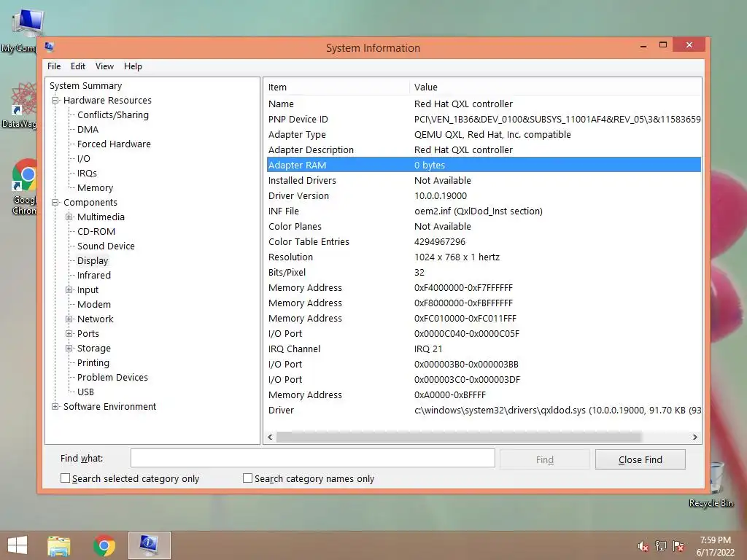Open the network tray icon
The height and width of the screenshot is (560, 747).
(x=661, y=545)
